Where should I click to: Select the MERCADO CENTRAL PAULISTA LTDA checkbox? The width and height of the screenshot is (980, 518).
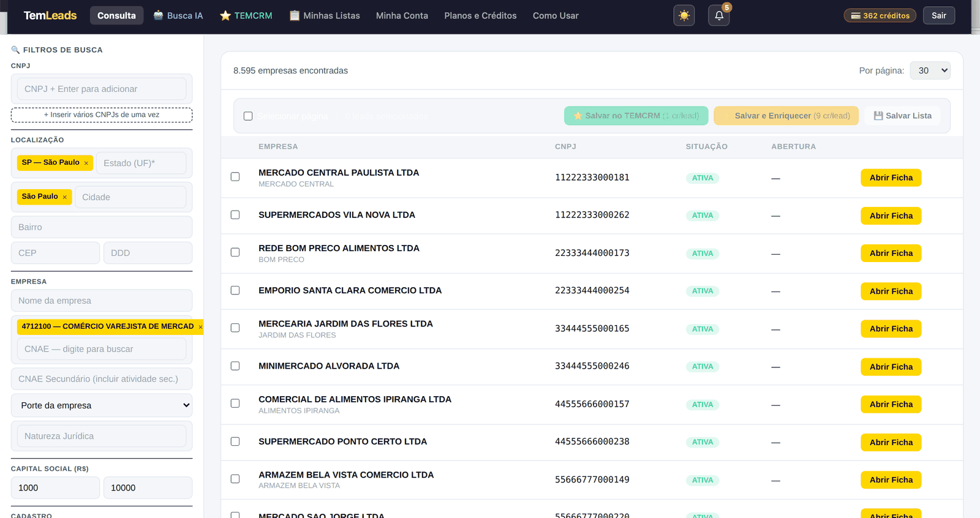[x=235, y=177]
